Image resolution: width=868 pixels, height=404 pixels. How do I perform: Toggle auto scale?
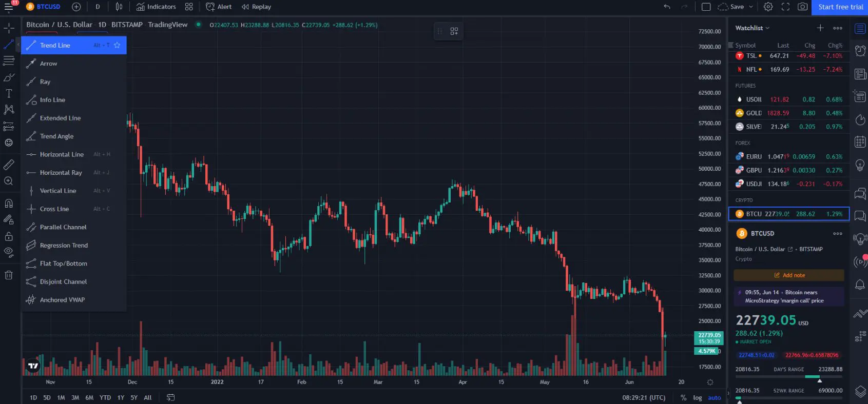[715, 398]
